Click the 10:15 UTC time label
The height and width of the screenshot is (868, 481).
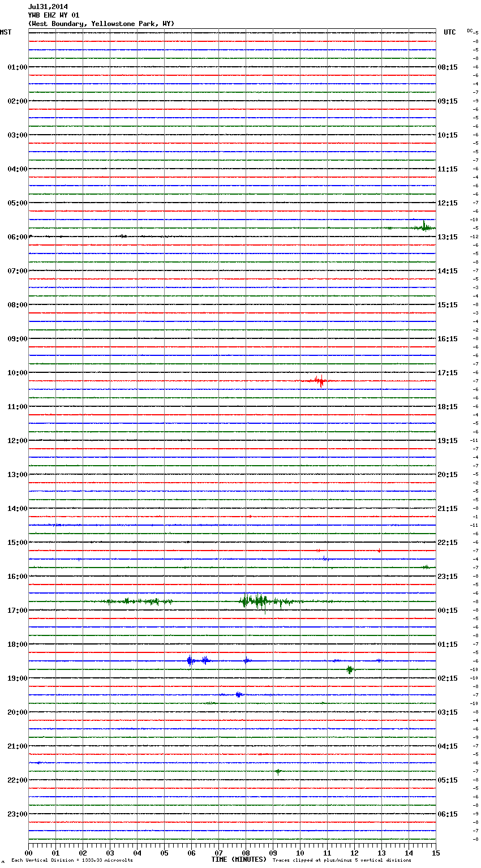[448, 135]
